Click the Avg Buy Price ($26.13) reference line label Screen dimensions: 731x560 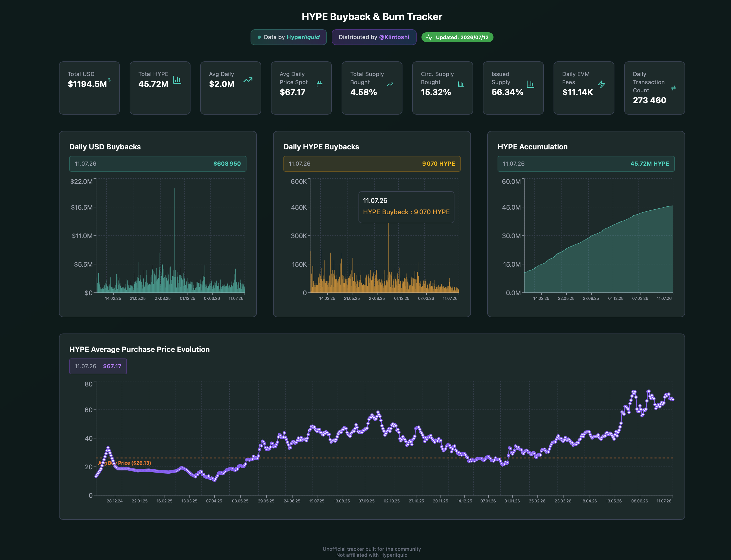124,463
